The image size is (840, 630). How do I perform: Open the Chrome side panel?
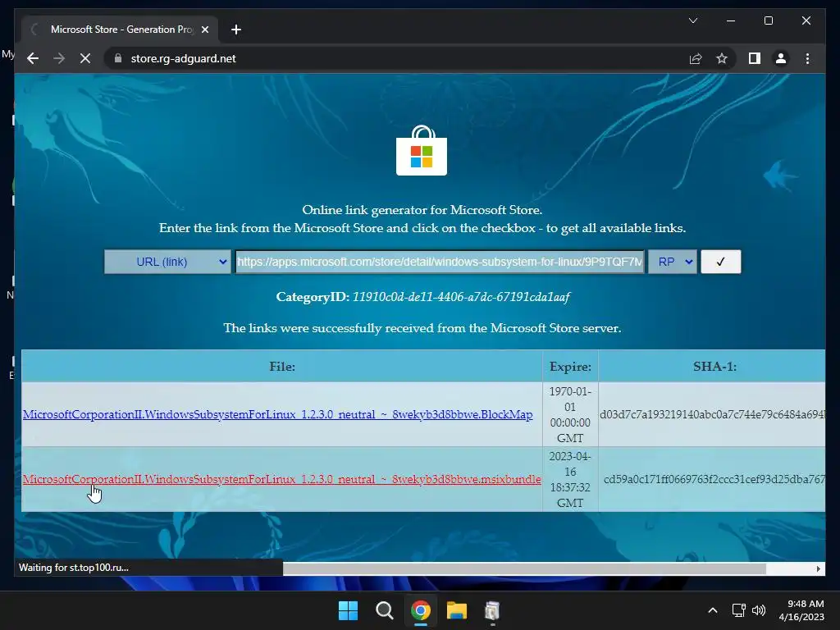(x=755, y=58)
